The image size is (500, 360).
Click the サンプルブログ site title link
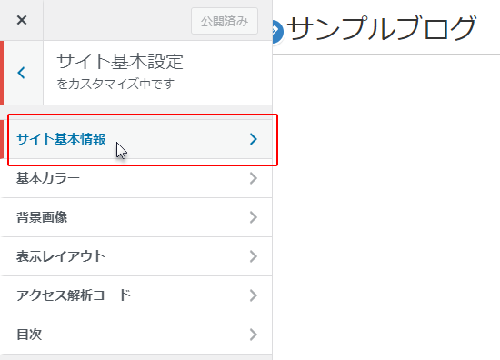(381, 28)
